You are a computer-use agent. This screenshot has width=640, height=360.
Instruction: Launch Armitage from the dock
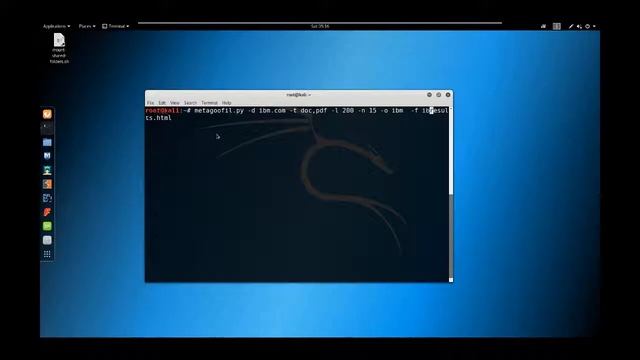click(x=47, y=170)
